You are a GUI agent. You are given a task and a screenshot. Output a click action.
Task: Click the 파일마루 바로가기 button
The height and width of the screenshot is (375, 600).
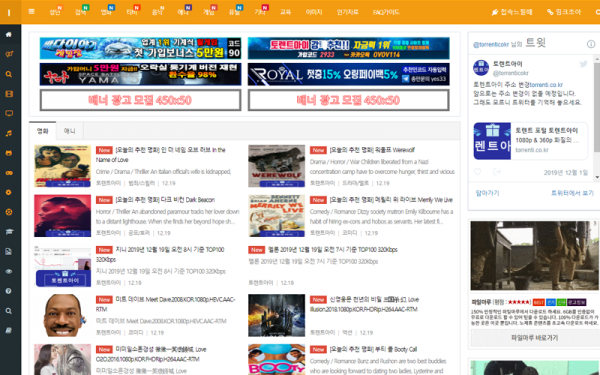[x=534, y=338]
